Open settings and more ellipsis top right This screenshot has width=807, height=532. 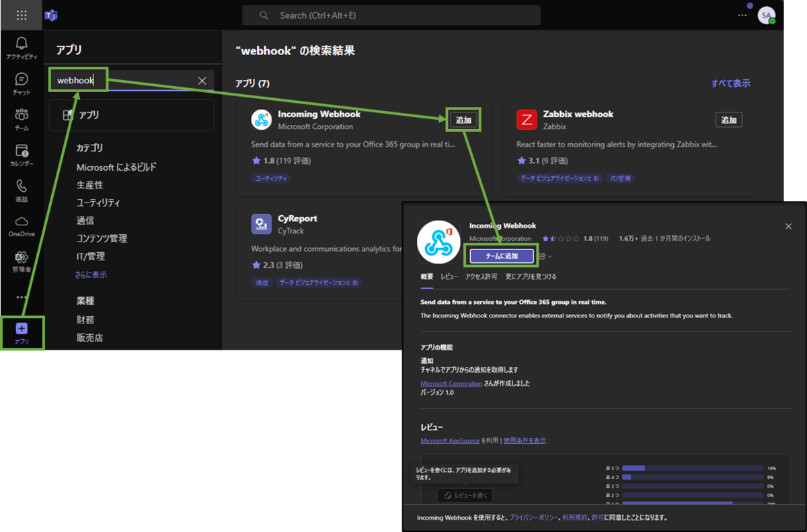coord(742,15)
